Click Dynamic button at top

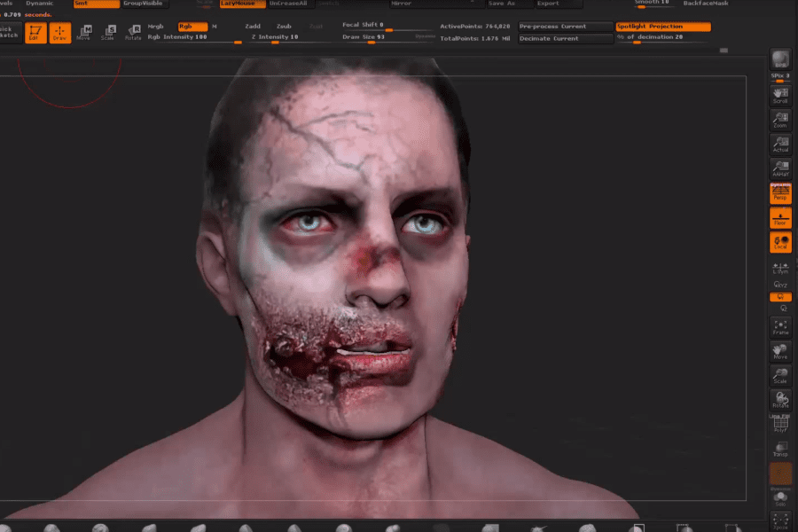[x=40, y=4]
